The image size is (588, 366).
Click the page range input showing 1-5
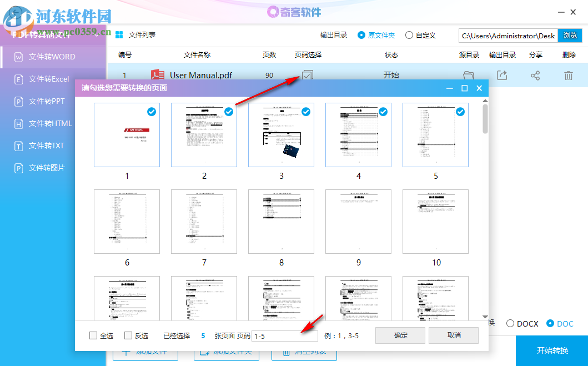pyautogui.click(x=284, y=335)
